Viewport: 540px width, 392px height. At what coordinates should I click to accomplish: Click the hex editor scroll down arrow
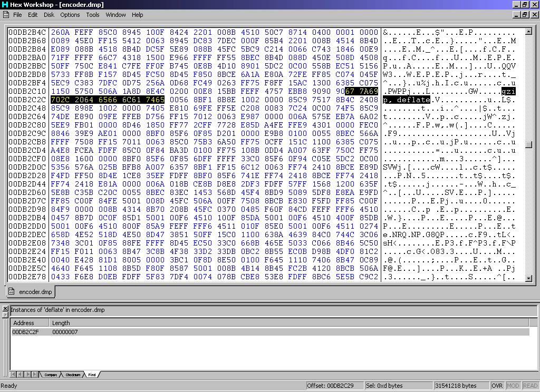point(528,278)
